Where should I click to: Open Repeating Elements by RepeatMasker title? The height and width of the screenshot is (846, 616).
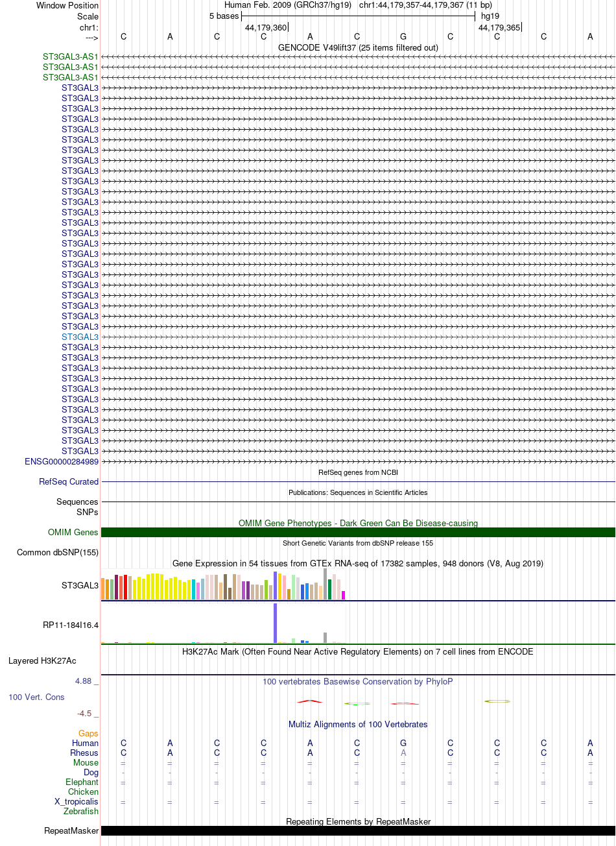[x=358, y=821]
